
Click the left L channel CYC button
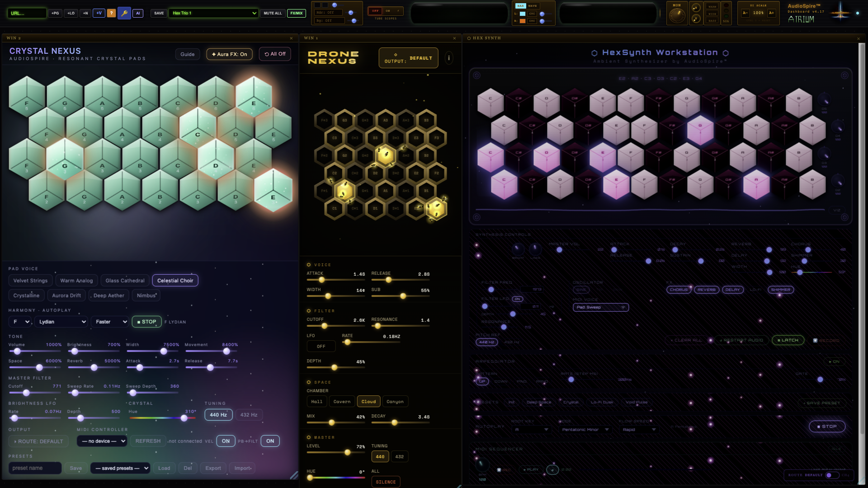pos(532,14)
